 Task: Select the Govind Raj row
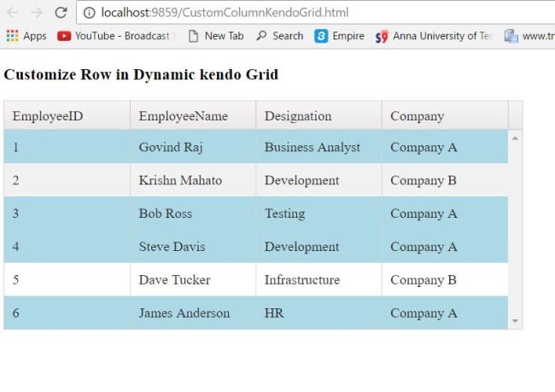(171, 147)
